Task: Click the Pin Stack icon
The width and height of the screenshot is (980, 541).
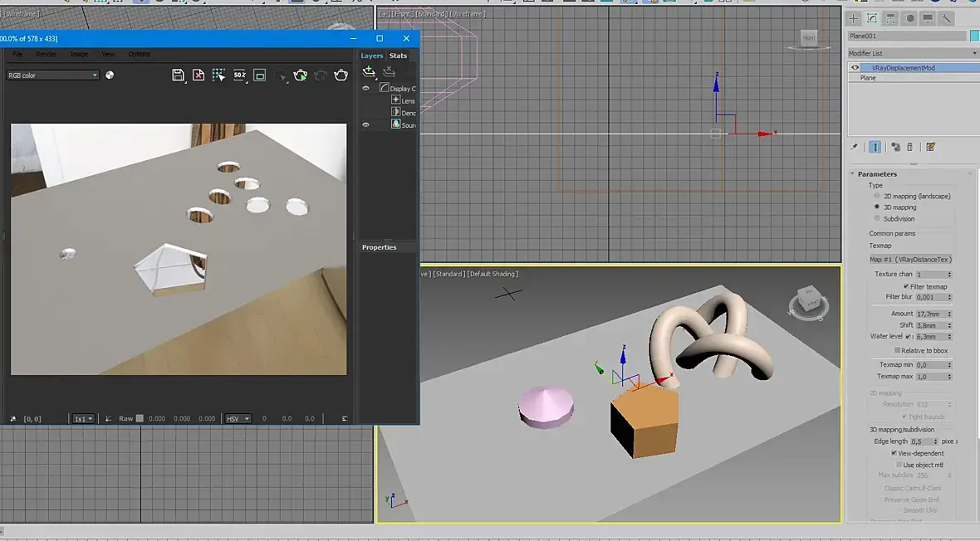Action: (x=854, y=147)
